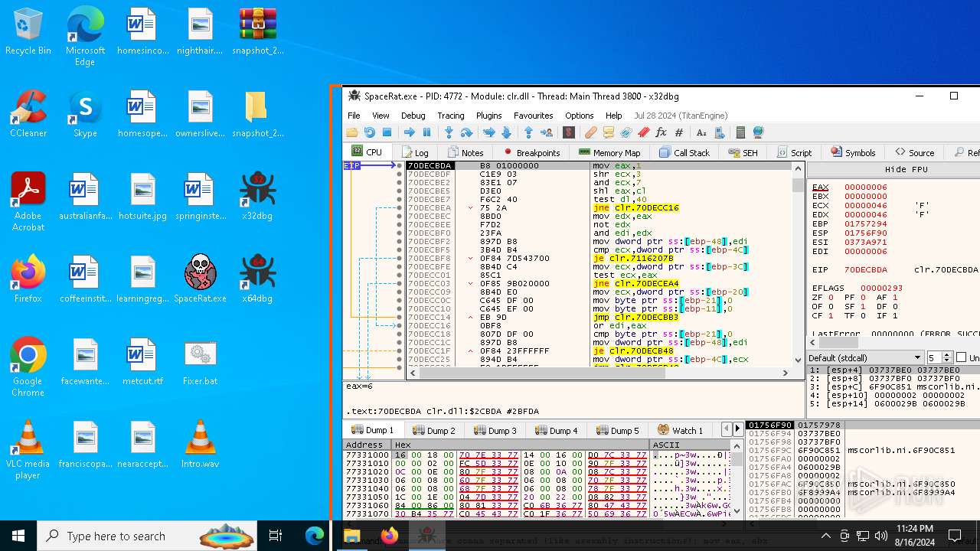
Task: Switch to the Call Stack tab
Action: [684, 152]
